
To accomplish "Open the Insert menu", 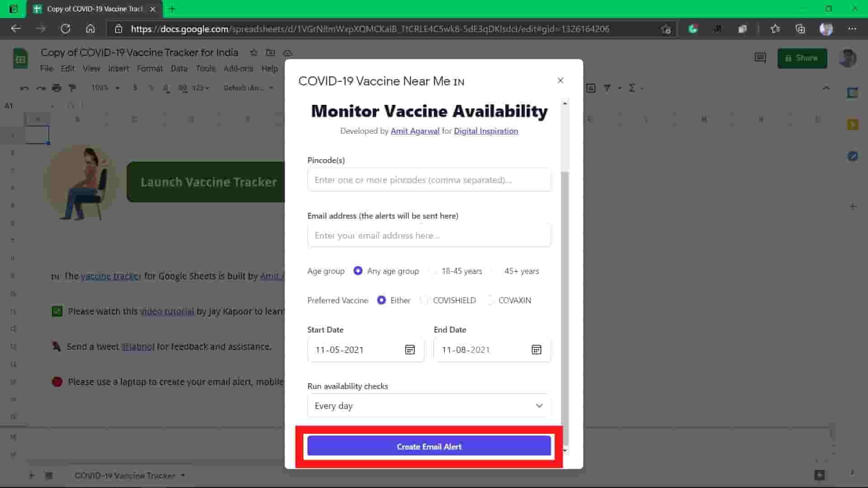I will 118,69.
